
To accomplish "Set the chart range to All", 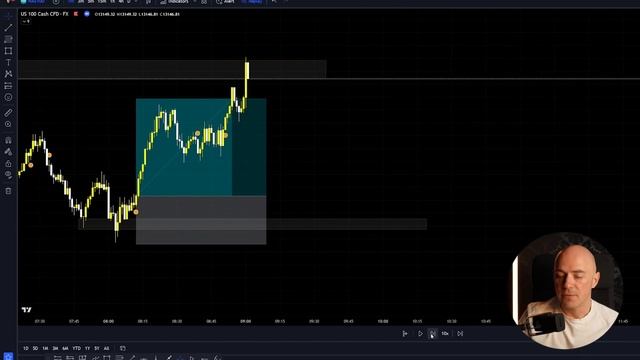I will click(107, 348).
